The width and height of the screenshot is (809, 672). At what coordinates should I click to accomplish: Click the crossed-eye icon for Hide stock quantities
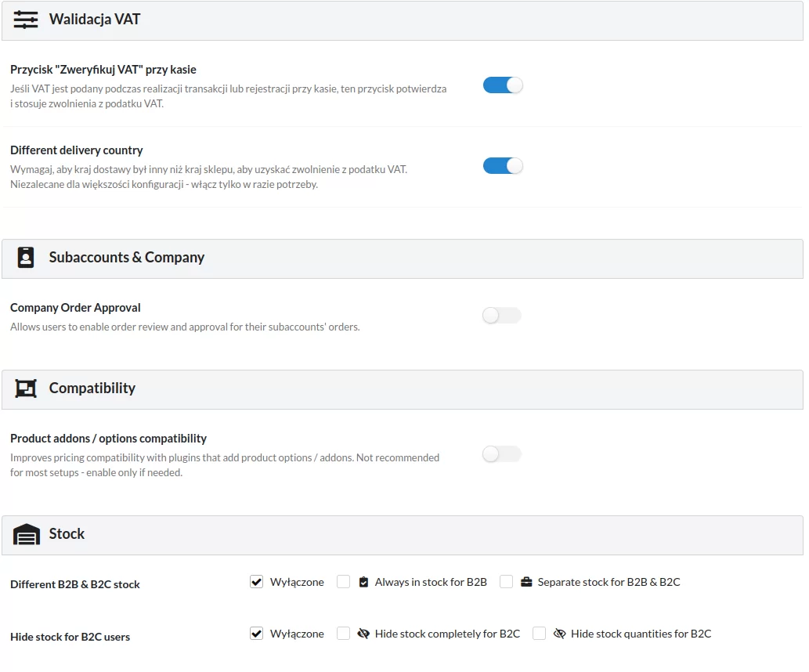559,634
